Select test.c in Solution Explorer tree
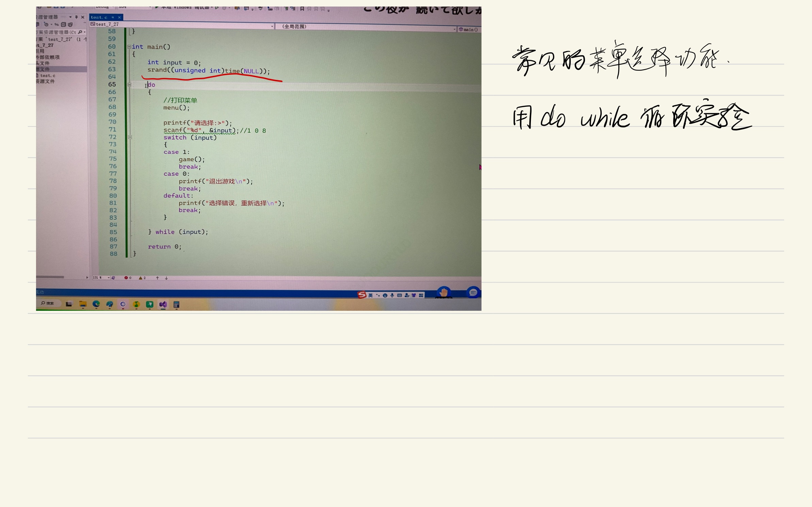Screen dimensions: 812x507 click(x=47, y=75)
